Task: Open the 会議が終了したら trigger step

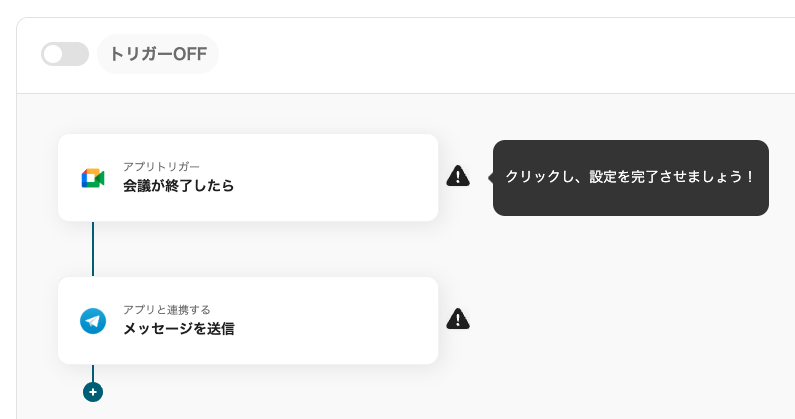Action: pos(248,178)
